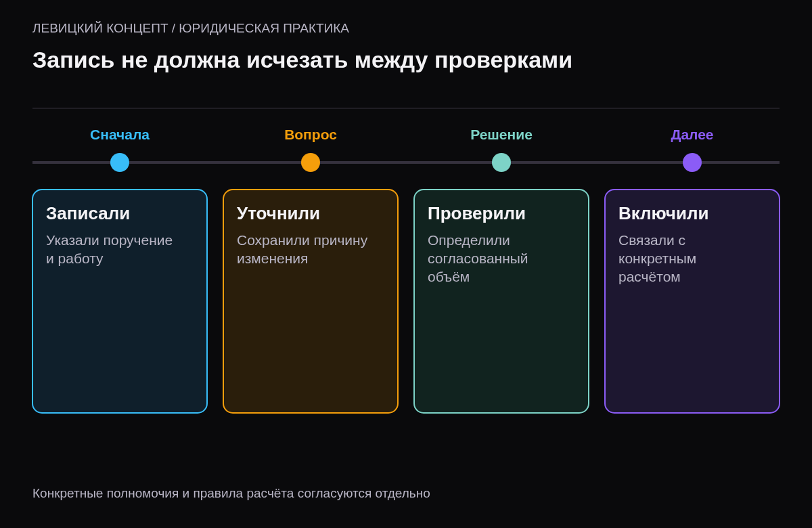
Task: Select the Сначала stage label
Action: [120, 135]
